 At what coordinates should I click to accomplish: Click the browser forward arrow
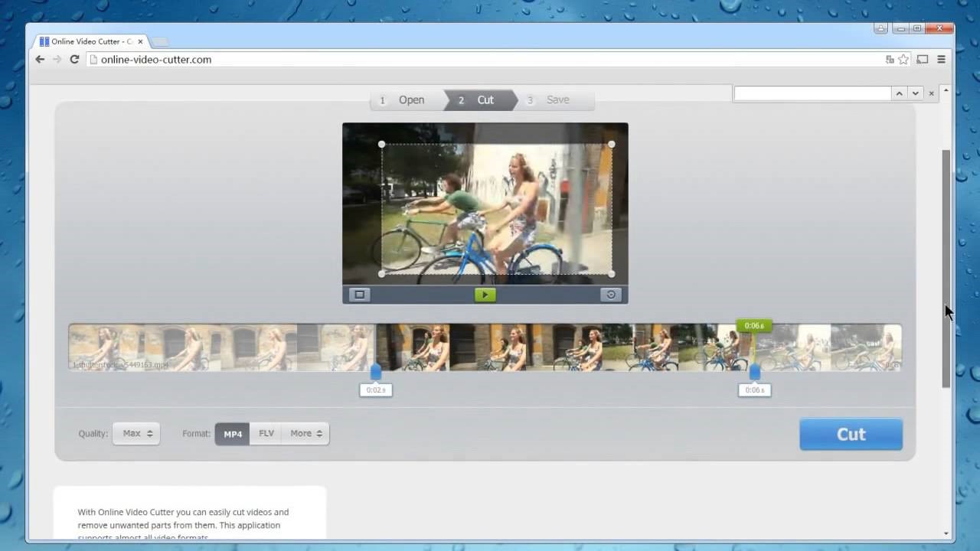pos(57,59)
